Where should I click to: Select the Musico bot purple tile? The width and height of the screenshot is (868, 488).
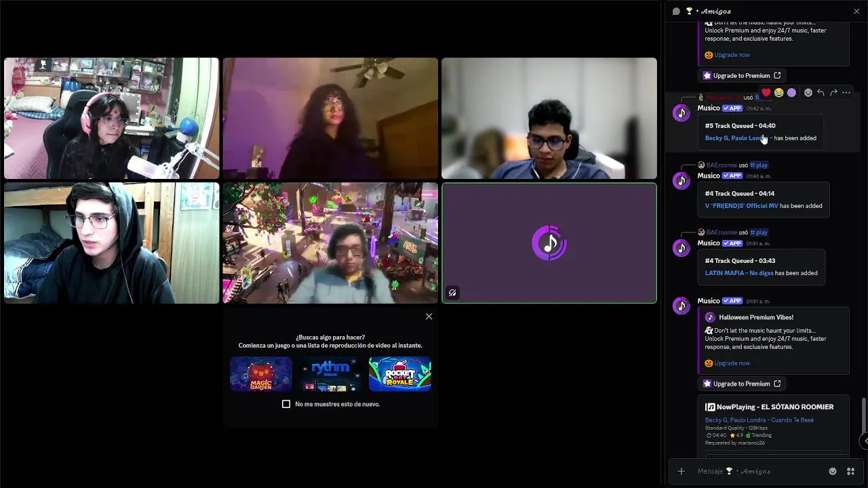(549, 243)
